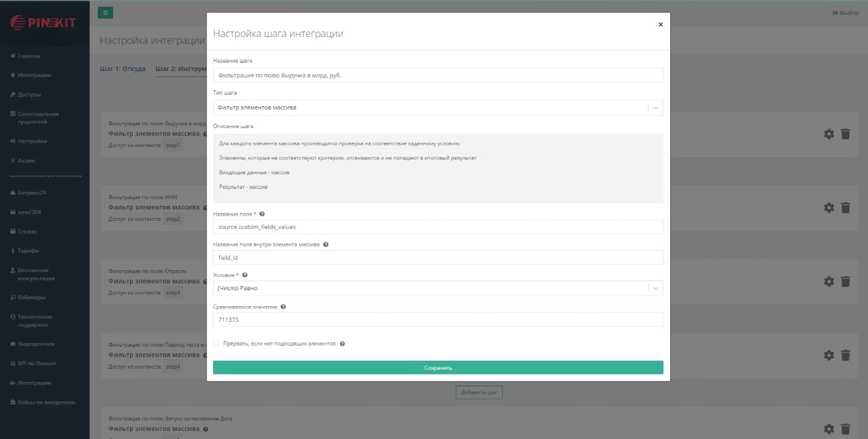Open Сопоставления сущностей in the sidebar

click(38, 118)
